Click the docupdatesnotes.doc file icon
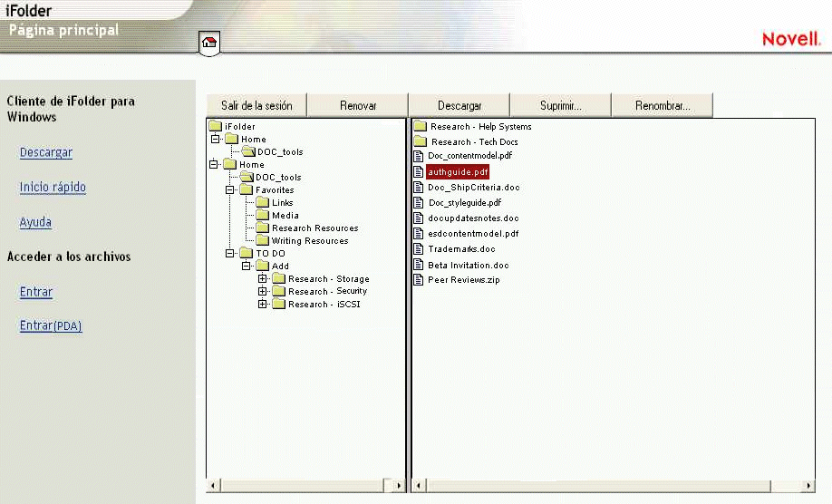 419,218
